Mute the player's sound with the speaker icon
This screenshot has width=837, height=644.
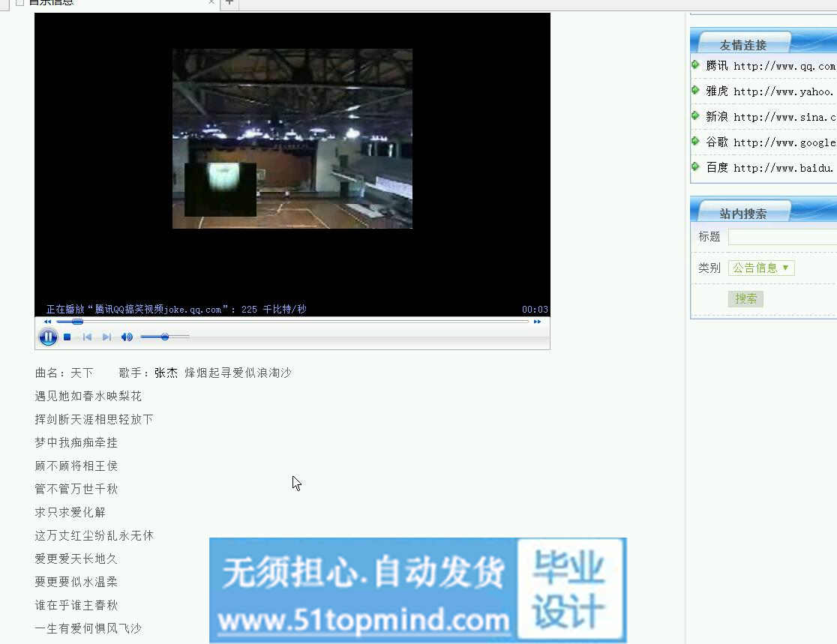[x=127, y=337]
